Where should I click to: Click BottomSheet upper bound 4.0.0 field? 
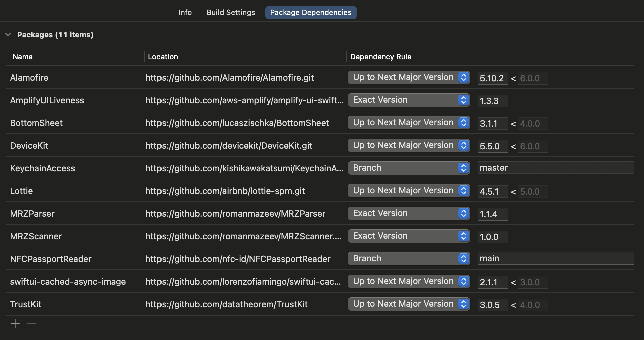point(533,124)
